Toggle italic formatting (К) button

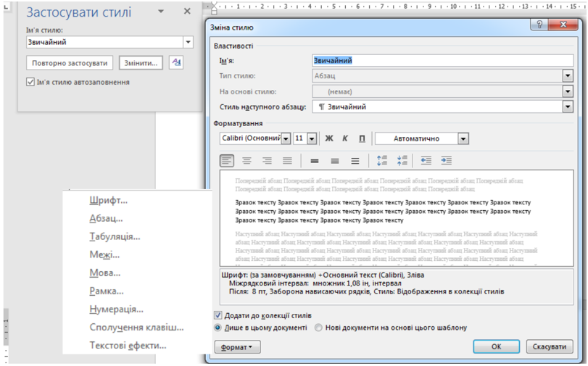[345, 138]
